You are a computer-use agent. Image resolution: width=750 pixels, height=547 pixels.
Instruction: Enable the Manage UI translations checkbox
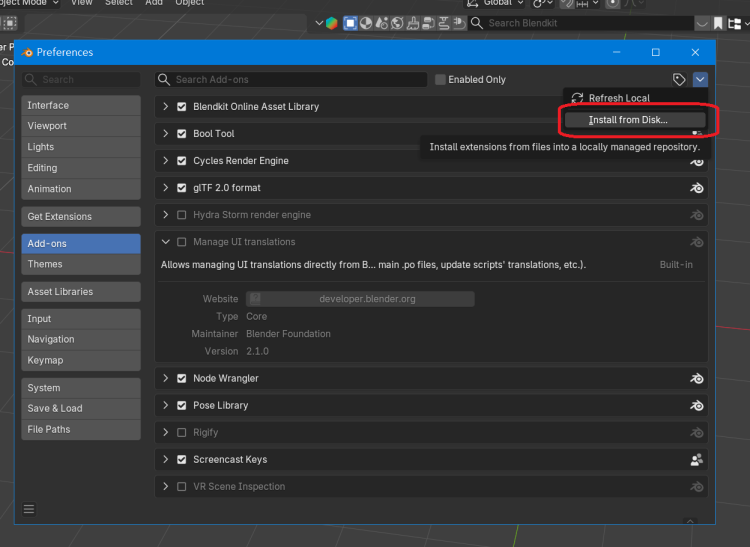(x=182, y=242)
